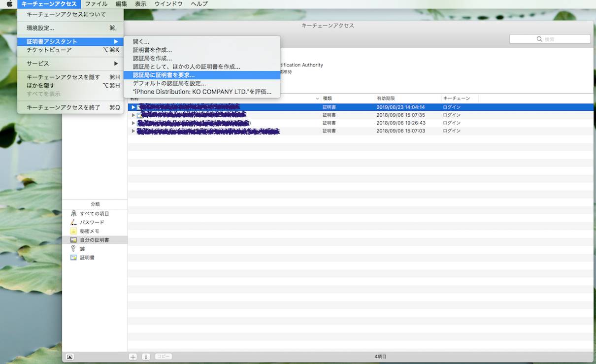Open 環境設定... preferences
The height and width of the screenshot is (364, 596).
pyautogui.click(x=70, y=28)
